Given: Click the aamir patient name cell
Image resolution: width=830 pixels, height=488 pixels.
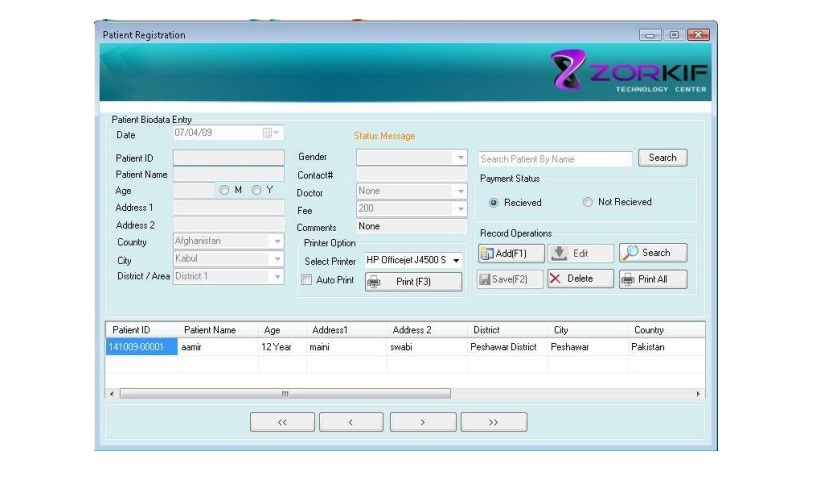Looking at the screenshot, I should 218,347.
